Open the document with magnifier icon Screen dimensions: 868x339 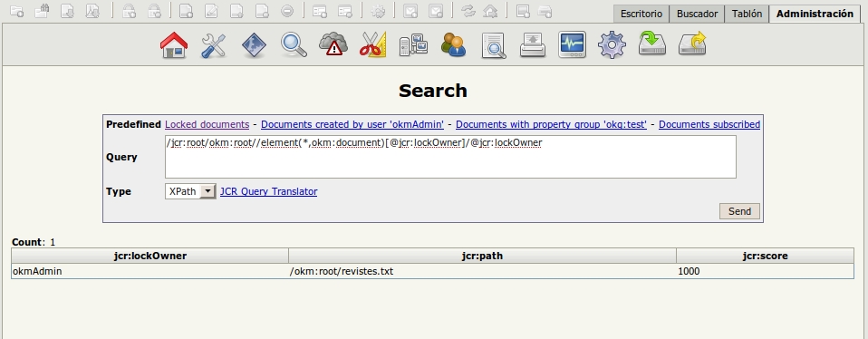[493, 45]
